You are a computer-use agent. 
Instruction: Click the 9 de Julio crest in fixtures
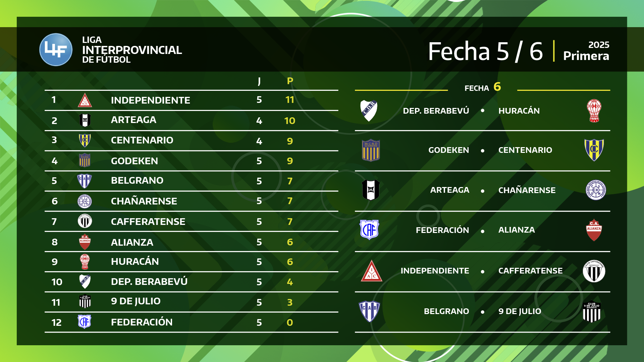[592, 312]
